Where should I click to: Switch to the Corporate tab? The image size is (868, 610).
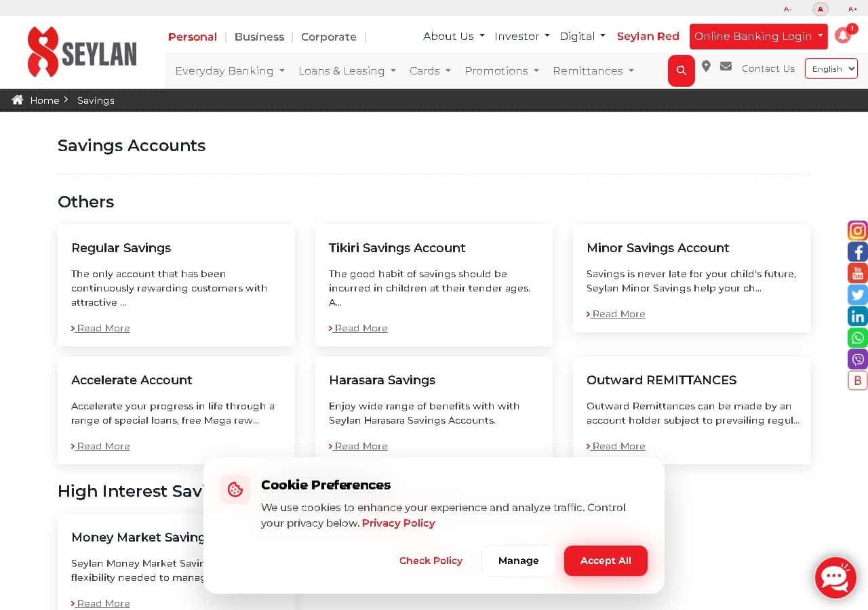point(329,37)
